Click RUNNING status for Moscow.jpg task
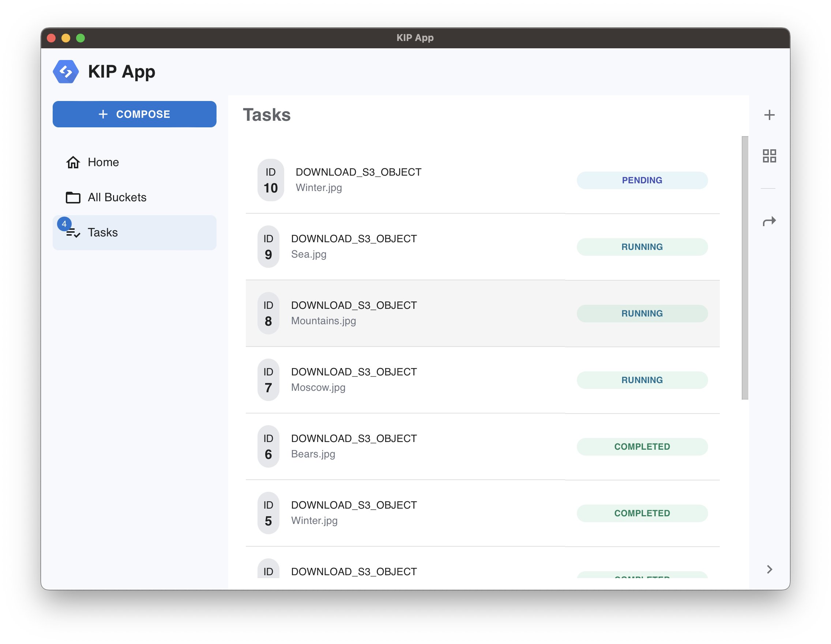Screen dimensions: 831x644 642,380
